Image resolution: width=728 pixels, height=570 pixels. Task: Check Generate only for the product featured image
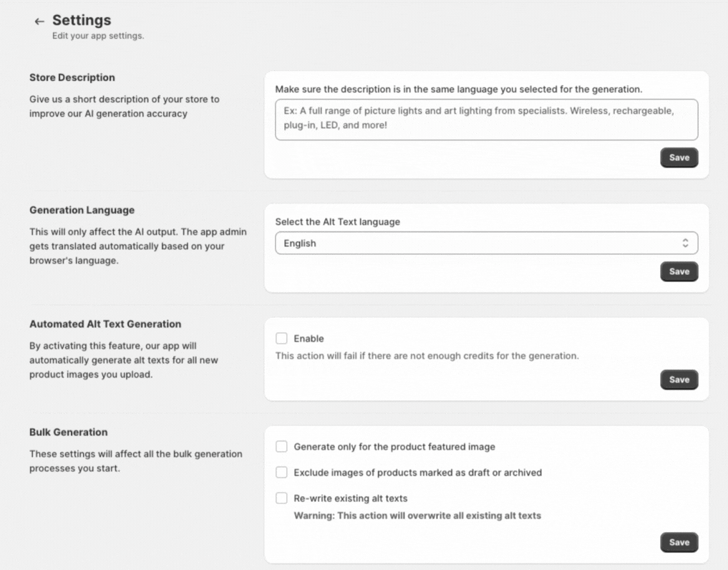(282, 446)
